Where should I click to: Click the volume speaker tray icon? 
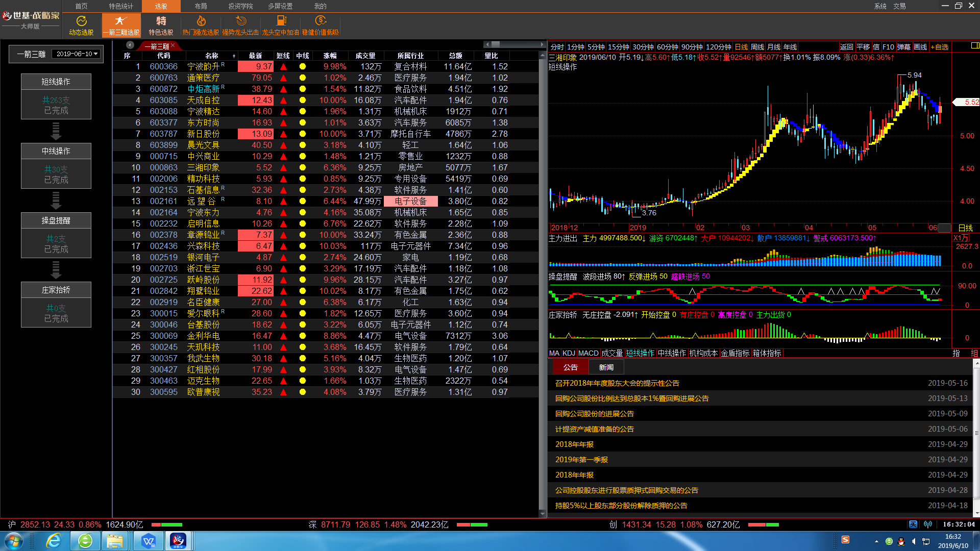914,541
